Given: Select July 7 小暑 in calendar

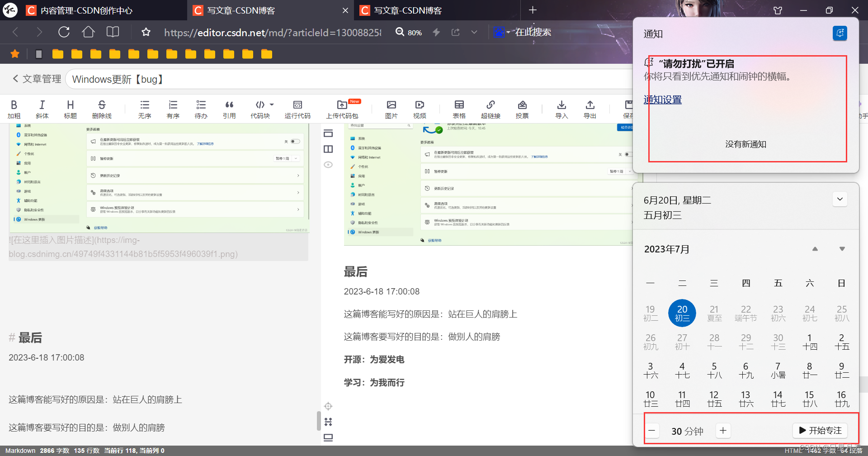Looking at the screenshot, I should 778,370.
